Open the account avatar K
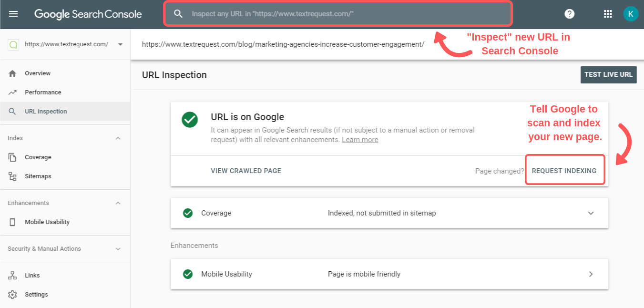644x308 pixels. pos(630,14)
